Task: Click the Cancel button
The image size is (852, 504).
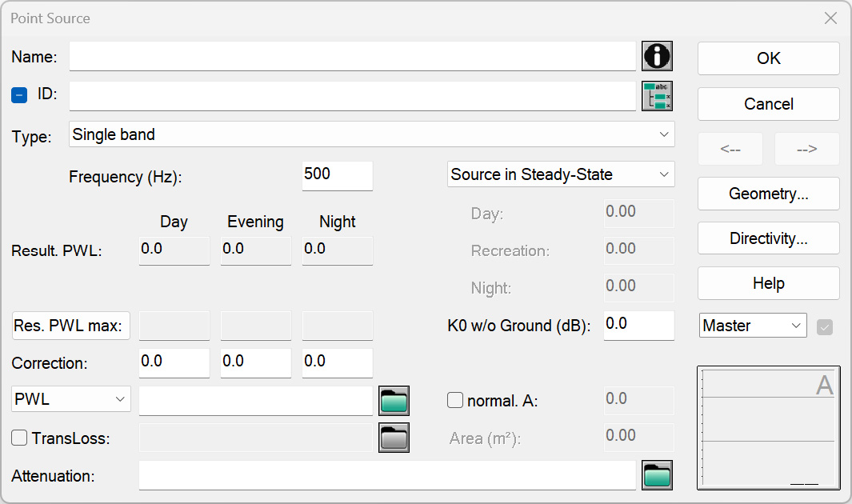Action: coord(768,104)
